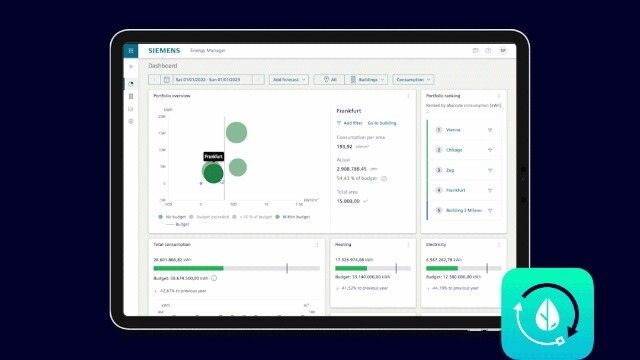Image resolution: width=640 pixels, height=360 pixels.
Task: Open the settings gear sidebar icon
Action: pos(131,121)
